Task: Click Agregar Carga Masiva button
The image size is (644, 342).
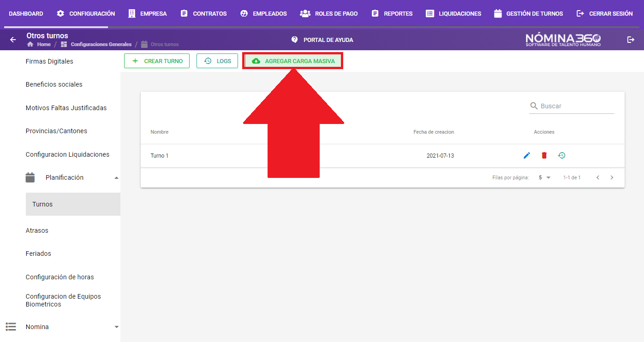Action: tap(293, 61)
